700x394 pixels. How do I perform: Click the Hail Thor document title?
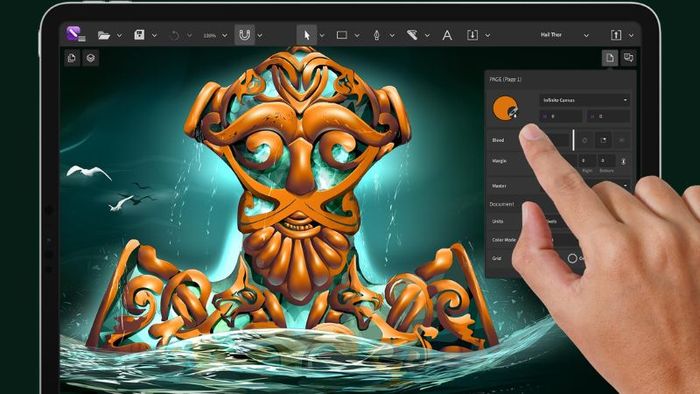point(551,35)
